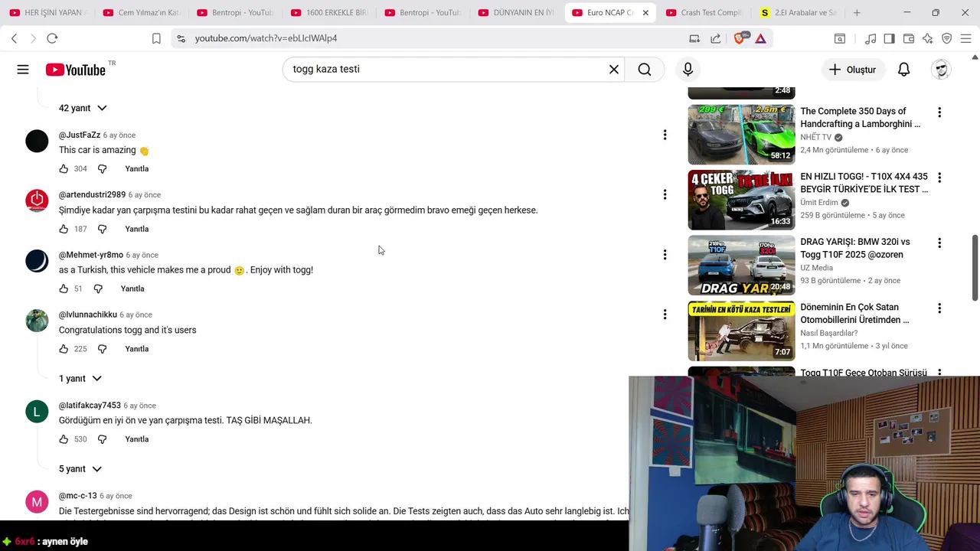Open options menu for @artendustri2989 comment
980x551 pixels.
pyautogui.click(x=665, y=194)
